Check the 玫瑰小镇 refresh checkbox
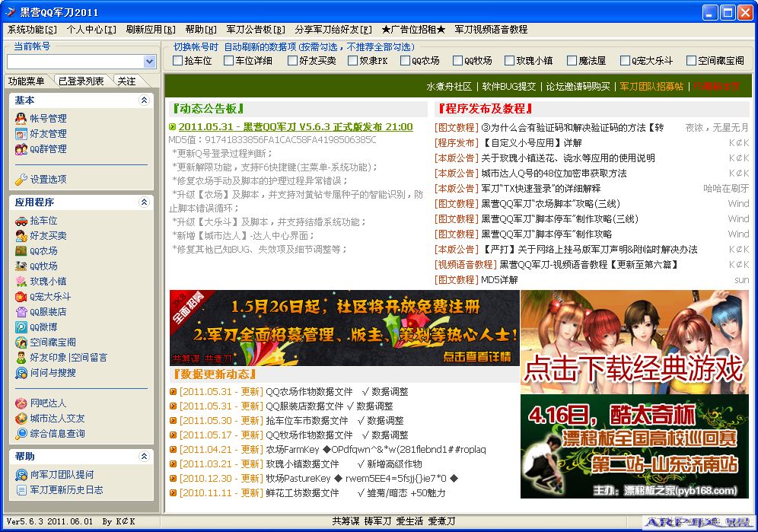758x532 pixels. (x=509, y=60)
